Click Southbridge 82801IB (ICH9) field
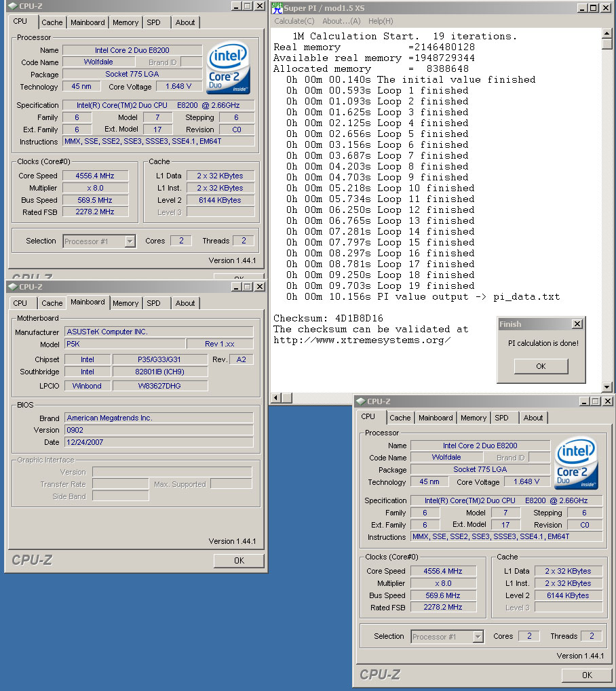The height and width of the screenshot is (691, 616). 159,372
